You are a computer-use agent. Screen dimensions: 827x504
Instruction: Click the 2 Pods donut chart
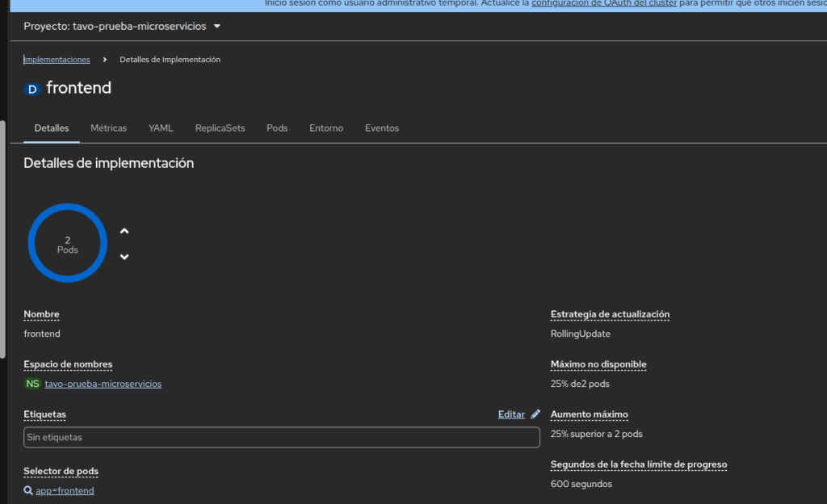(x=68, y=243)
